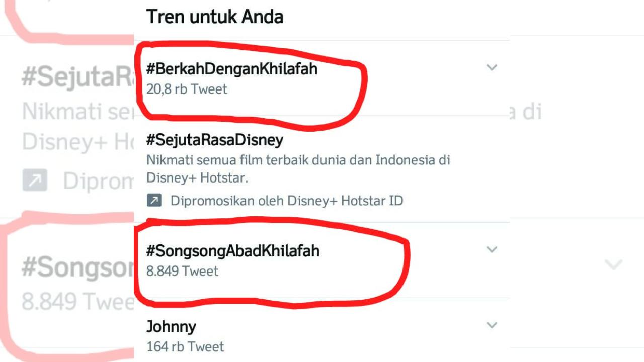Open the Johnny trend
644x362 pixels.
(x=171, y=326)
